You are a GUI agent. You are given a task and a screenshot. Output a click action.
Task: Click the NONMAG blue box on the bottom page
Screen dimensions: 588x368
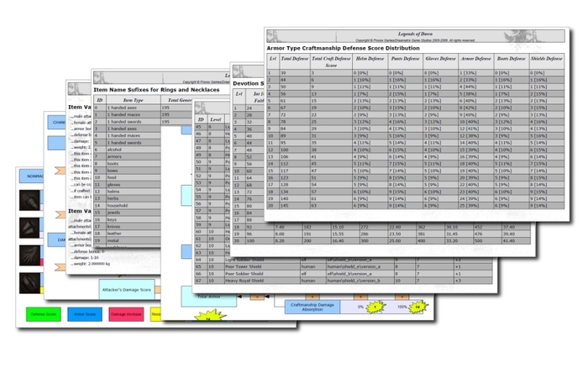[32, 176]
